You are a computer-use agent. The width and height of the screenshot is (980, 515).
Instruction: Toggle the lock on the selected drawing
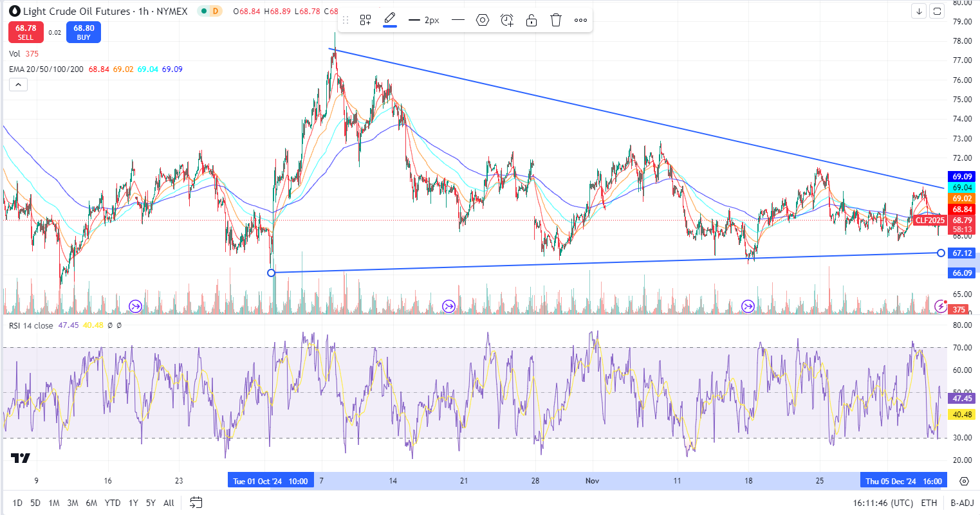(x=532, y=20)
